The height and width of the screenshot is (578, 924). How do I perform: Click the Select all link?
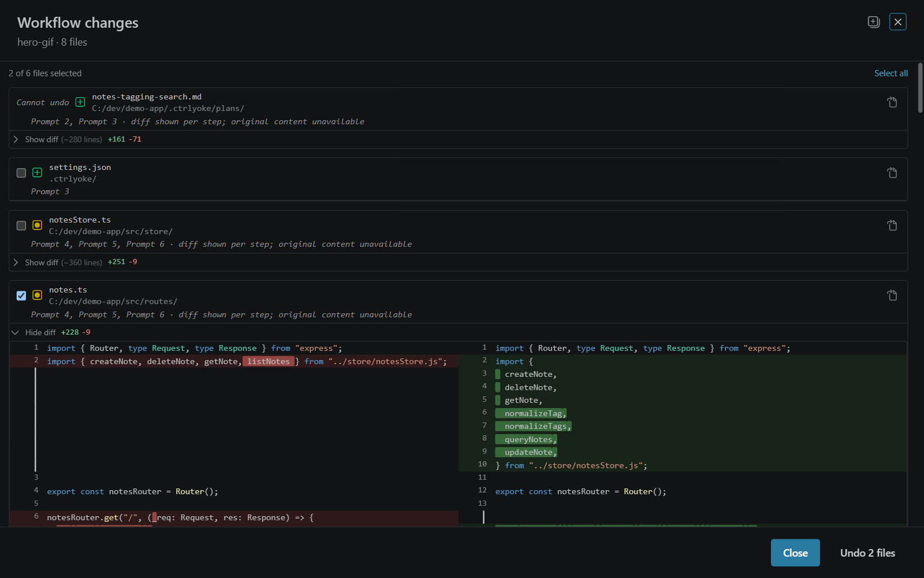pyautogui.click(x=891, y=73)
